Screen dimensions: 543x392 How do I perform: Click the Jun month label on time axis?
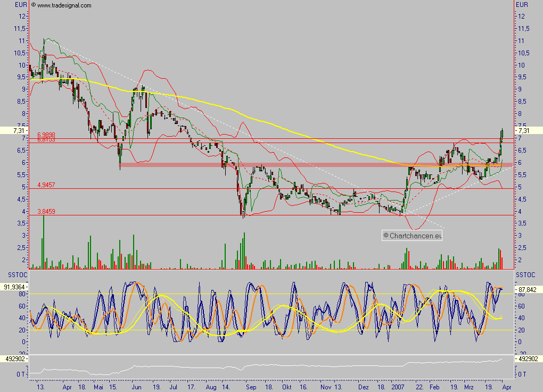pyautogui.click(x=136, y=387)
